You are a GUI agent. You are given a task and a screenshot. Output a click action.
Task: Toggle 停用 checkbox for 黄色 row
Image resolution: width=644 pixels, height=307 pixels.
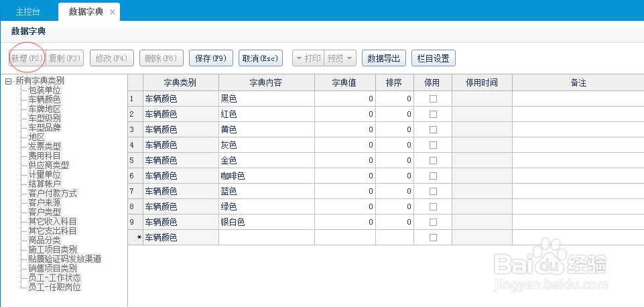pyautogui.click(x=433, y=129)
